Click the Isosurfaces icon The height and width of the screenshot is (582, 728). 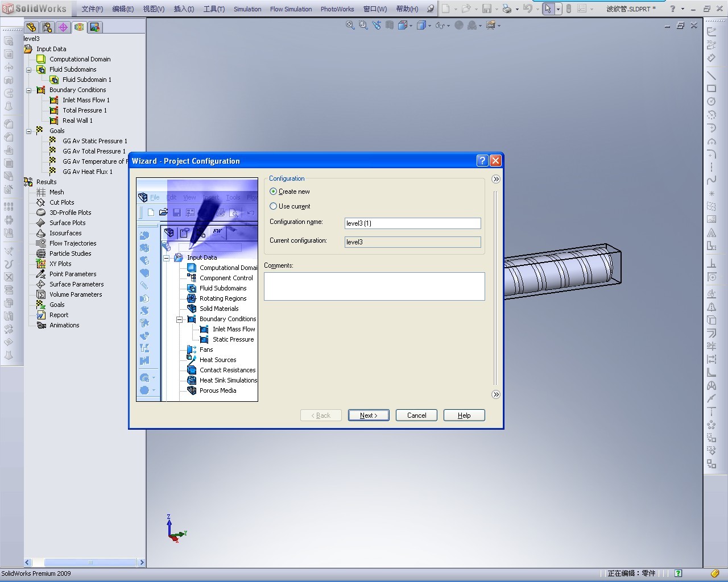[x=41, y=233]
